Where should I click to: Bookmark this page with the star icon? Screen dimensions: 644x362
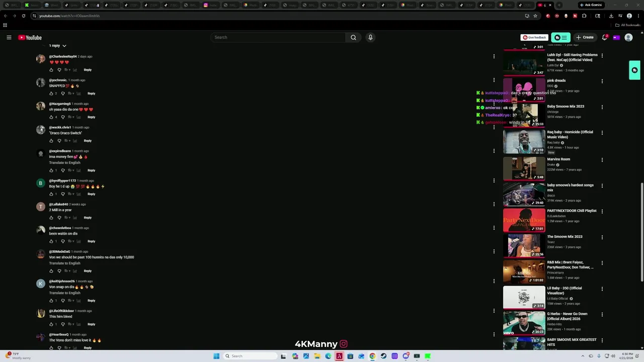pyautogui.click(x=535, y=16)
